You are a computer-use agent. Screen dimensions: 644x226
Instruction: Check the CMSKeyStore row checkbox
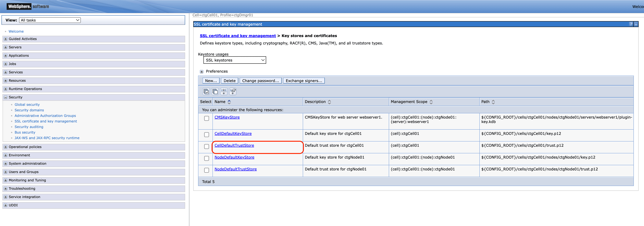click(207, 118)
